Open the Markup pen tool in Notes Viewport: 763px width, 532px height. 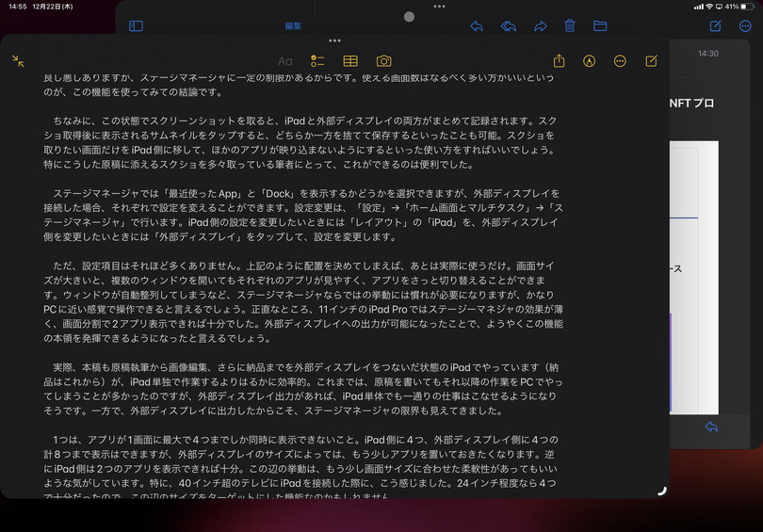[590, 61]
